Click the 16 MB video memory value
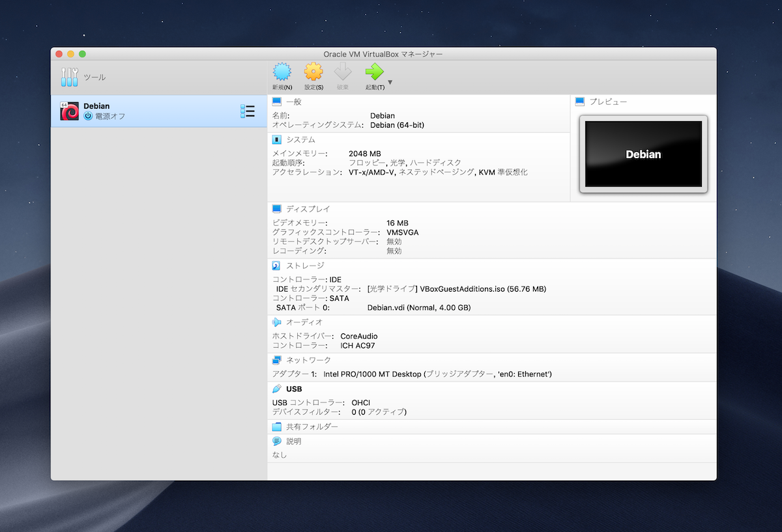The image size is (782, 532). click(x=398, y=223)
